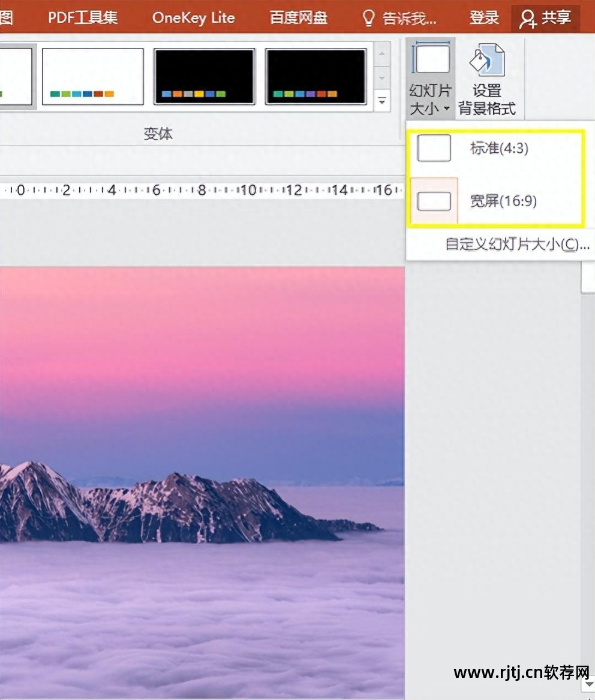
Task: Open 自定义幻灯片大小(C)... dialog
Action: (x=517, y=244)
